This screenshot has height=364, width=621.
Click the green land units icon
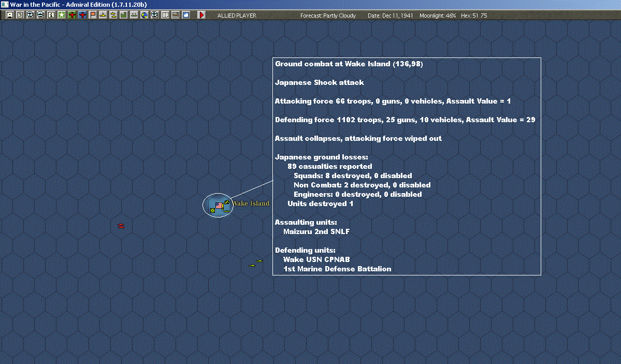click(124, 15)
